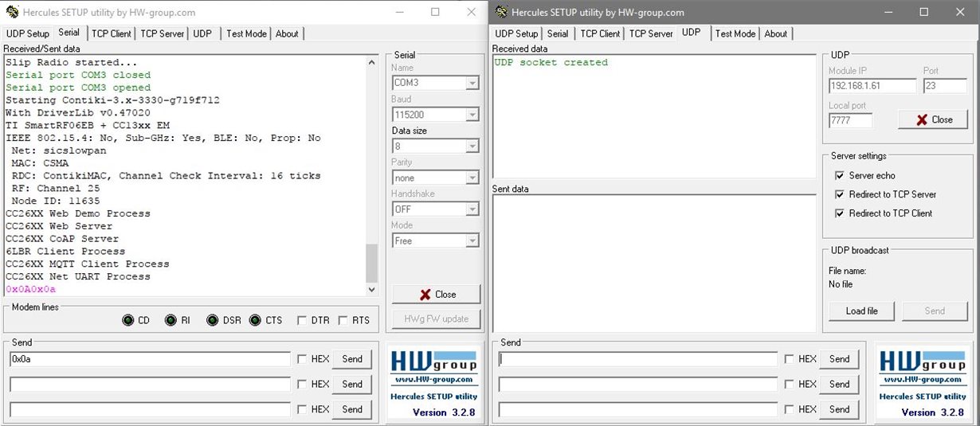The image size is (980, 426).
Task: Open the serial port Name dropdown COM3
Action: [x=472, y=83]
